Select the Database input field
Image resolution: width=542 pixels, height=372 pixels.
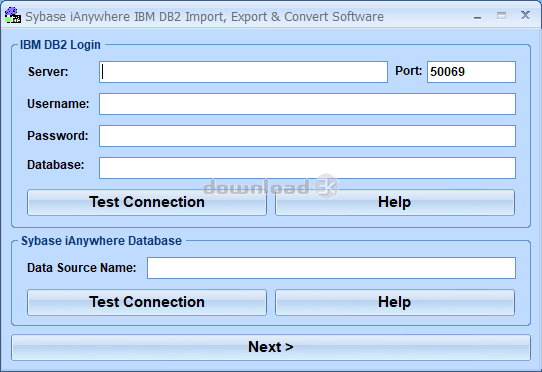pos(307,168)
